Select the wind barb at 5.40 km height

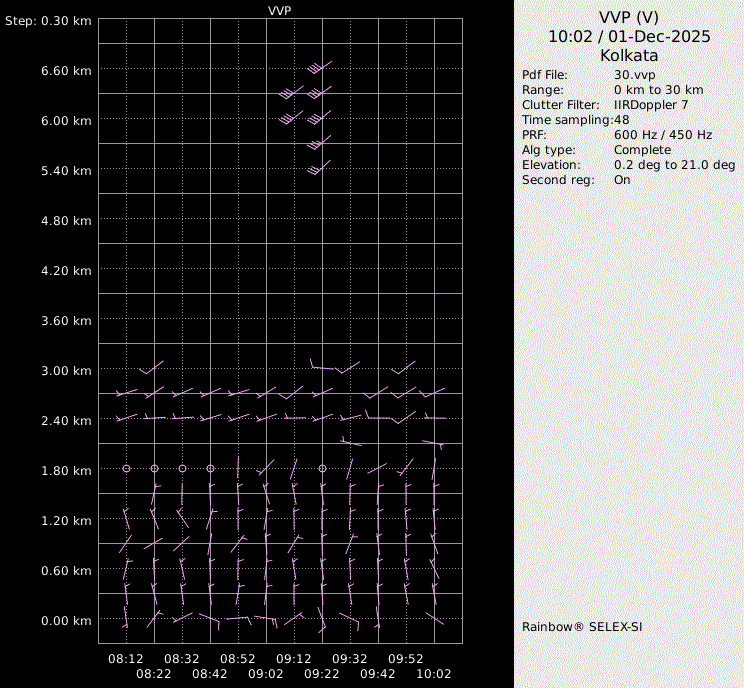pyautogui.click(x=319, y=169)
